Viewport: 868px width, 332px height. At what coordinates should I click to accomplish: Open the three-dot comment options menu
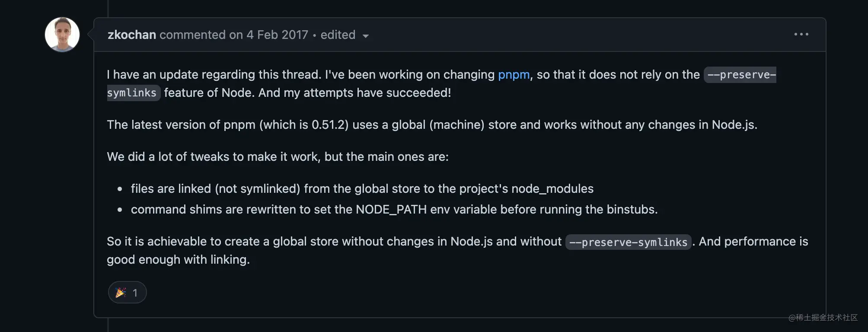pyautogui.click(x=801, y=35)
